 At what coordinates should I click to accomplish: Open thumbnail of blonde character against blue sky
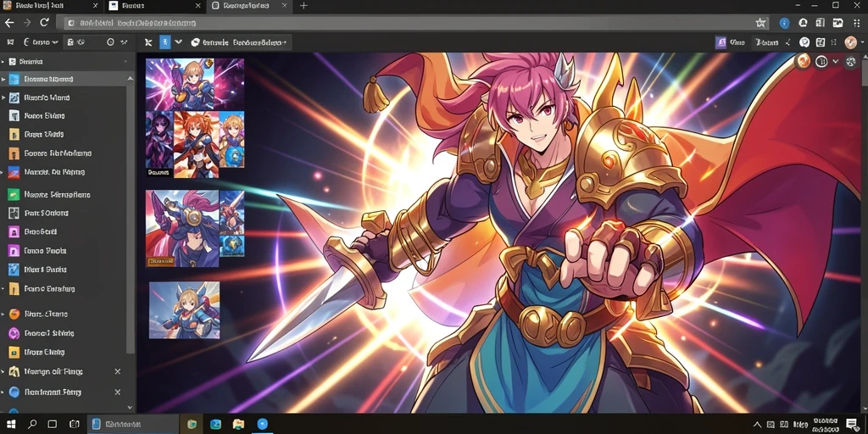coord(184,310)
